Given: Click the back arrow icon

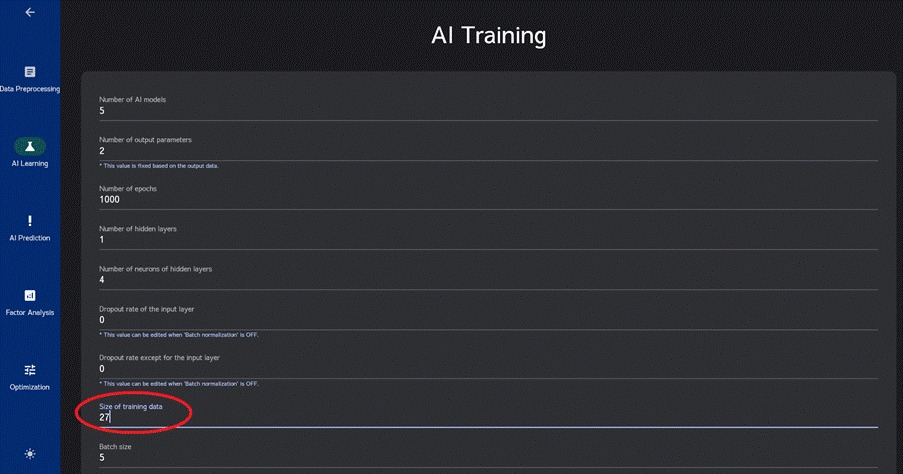Looking at the screenshot, I should [30, 13].
